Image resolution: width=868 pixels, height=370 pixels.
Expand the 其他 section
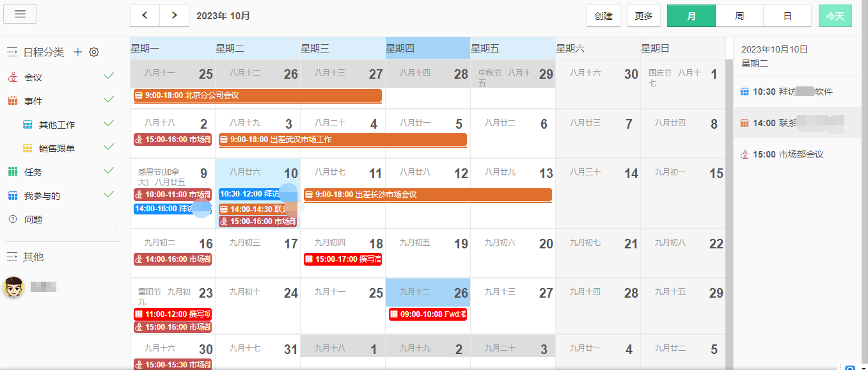12,257
